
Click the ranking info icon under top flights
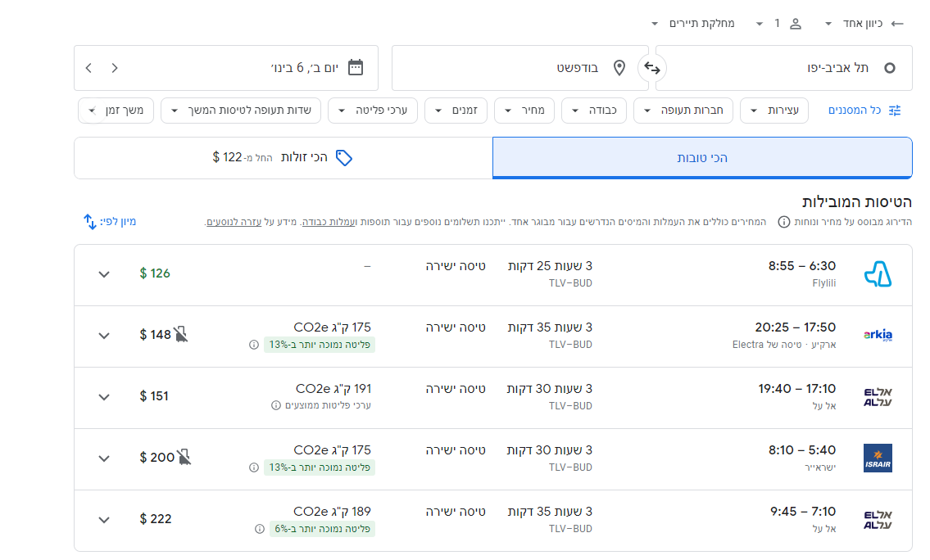pos(783,222)
